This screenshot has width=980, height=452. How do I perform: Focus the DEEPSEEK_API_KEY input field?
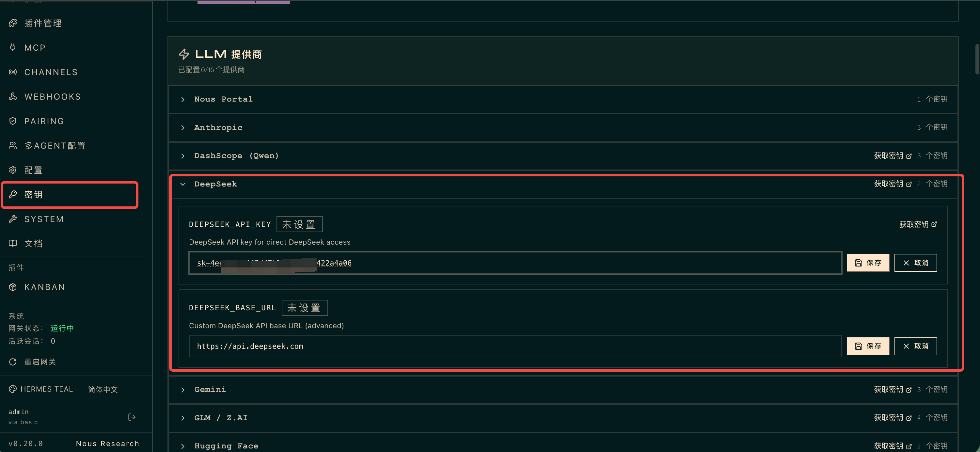pos(515,263)
